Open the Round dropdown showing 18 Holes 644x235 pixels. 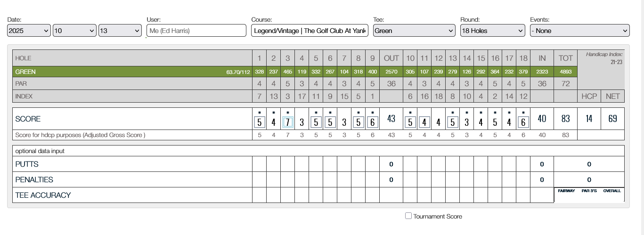click(492, 31)
